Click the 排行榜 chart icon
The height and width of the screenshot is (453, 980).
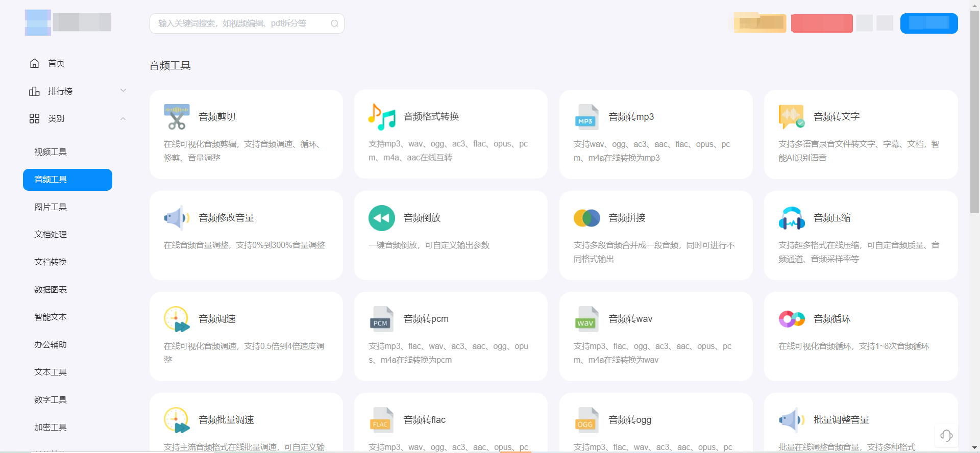coord(34,91)
